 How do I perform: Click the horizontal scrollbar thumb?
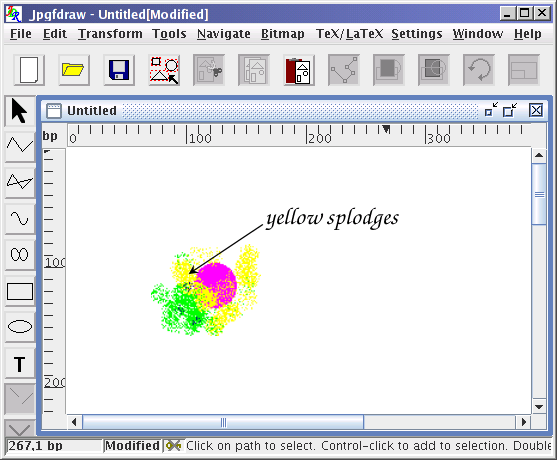[x=223, y=422]
